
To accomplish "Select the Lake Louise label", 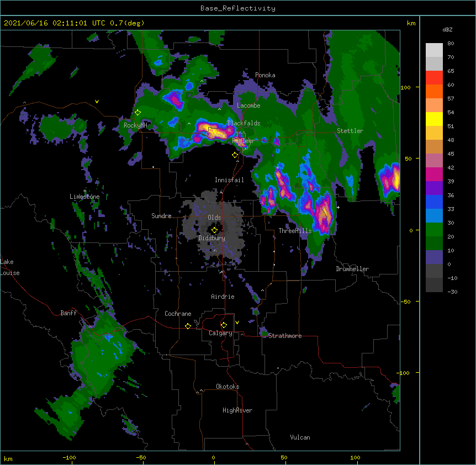I will [10, 267].
